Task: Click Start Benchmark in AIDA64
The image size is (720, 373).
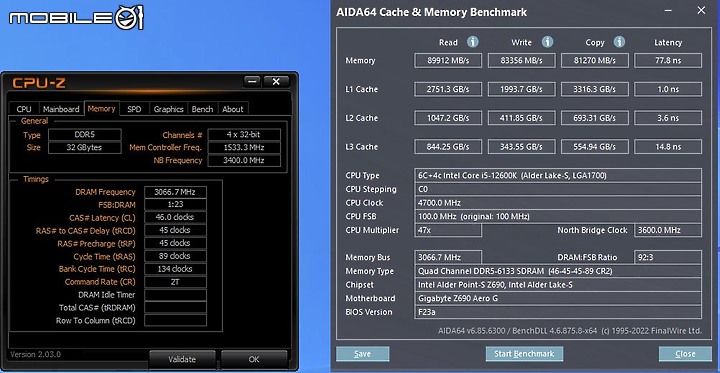Action: 524,354
